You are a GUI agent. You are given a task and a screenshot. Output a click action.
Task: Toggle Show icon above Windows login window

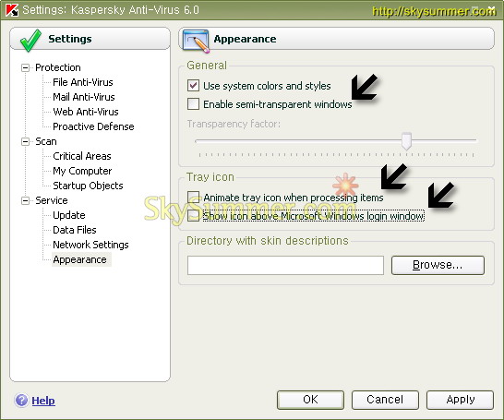(193, 215)
